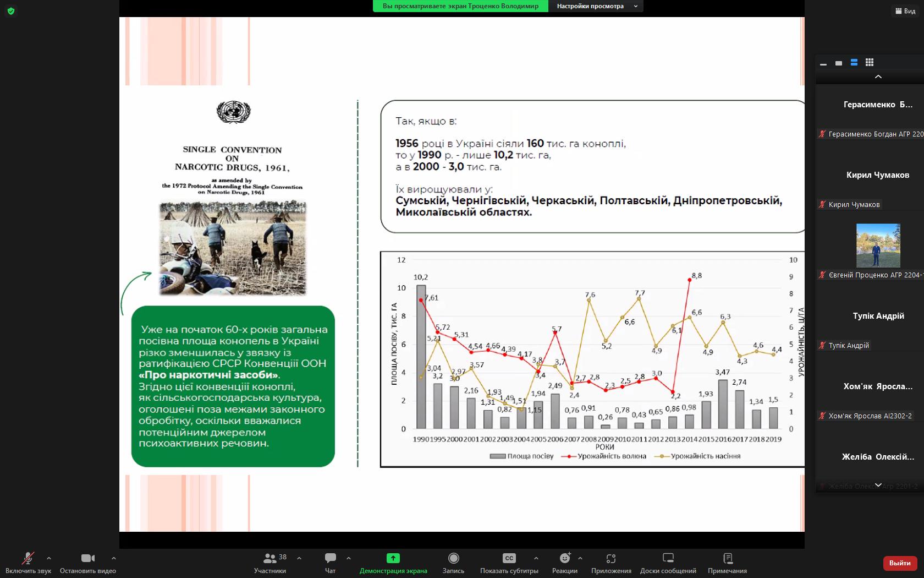Click the Single Convention on Narcotic Drugs title
The height and width of the screenshot is (578, 924).
pos(232,159)
